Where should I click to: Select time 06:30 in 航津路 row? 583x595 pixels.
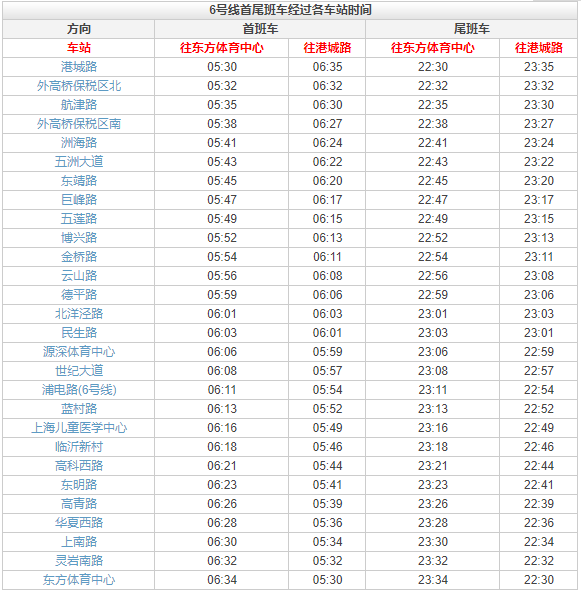click(x=328, y=105)
